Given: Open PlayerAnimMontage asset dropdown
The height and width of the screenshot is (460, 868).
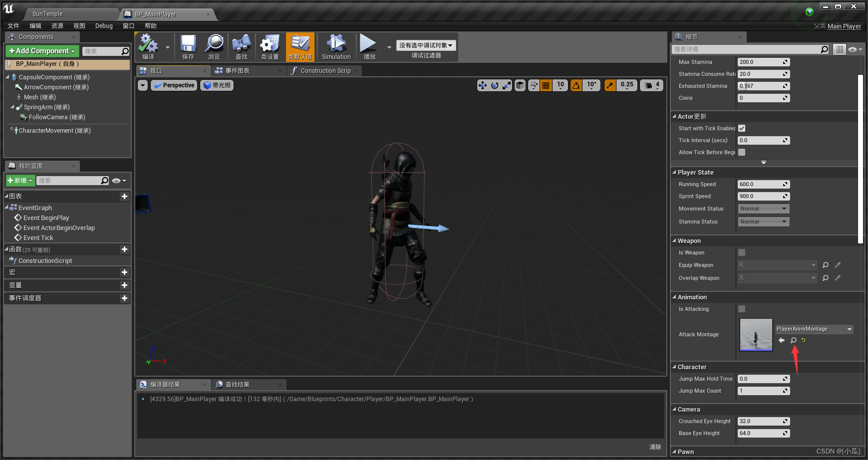Looking at the screenshot, I should 814,329.
